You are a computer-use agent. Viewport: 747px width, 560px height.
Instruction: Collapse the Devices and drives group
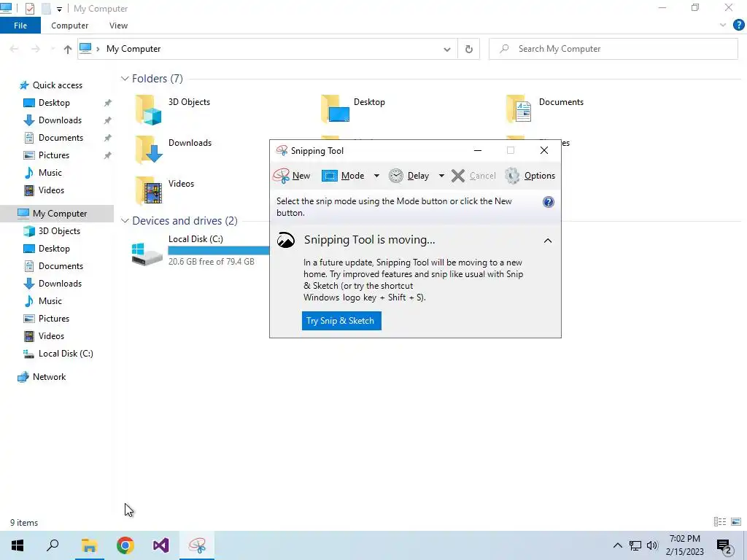[125, 221]
